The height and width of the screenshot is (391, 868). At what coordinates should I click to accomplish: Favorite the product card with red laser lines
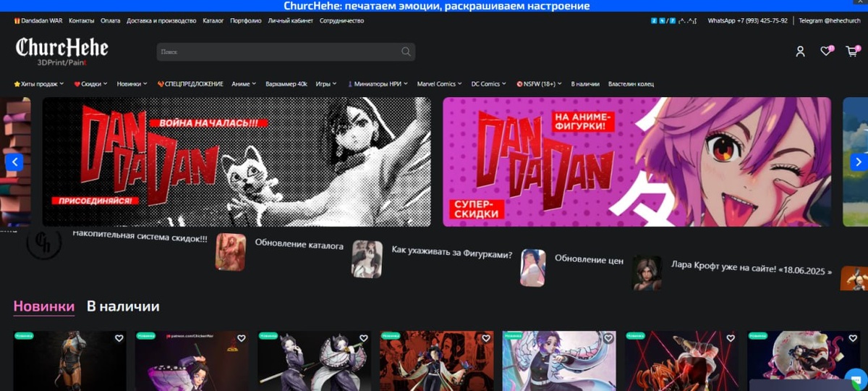pos(731,338)
